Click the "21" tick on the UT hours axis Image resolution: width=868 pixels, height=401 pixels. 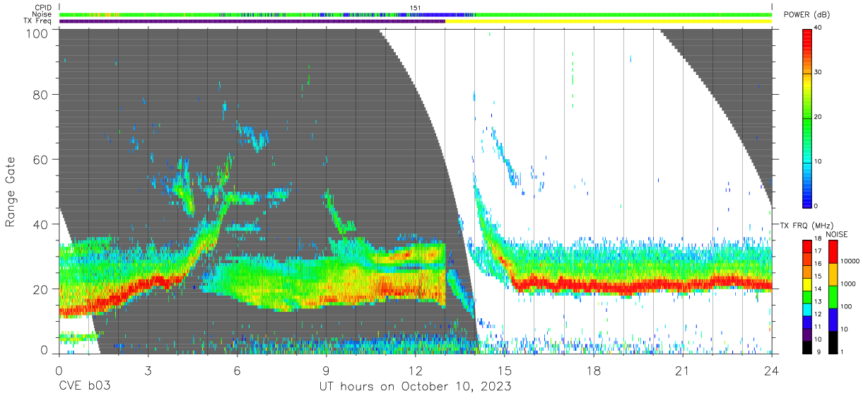pyautogui.click(x=683, y=371)
